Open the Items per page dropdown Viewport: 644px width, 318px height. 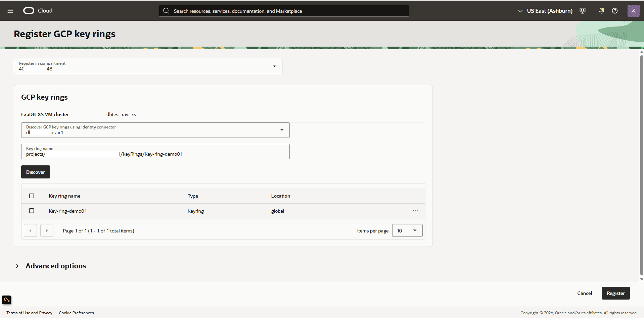[407, 231]
